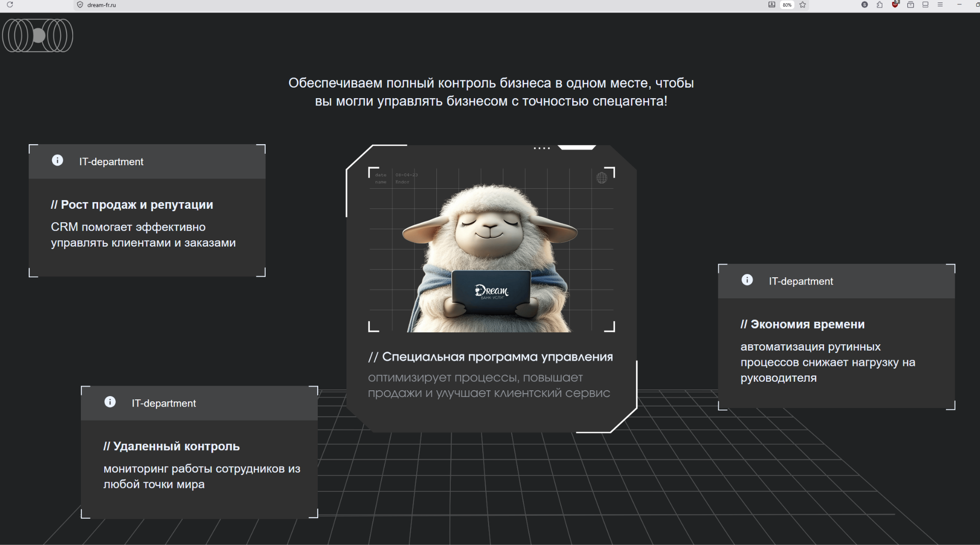Click IT-department label above Экономия времени
The width and height of the screenshot is (980, 545).
point(801,282)
